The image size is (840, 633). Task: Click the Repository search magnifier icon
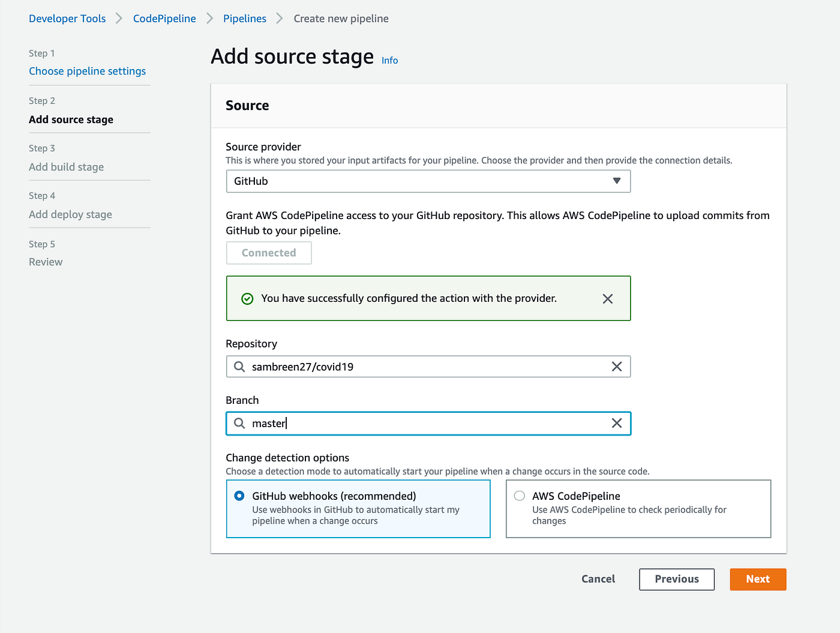239,367
